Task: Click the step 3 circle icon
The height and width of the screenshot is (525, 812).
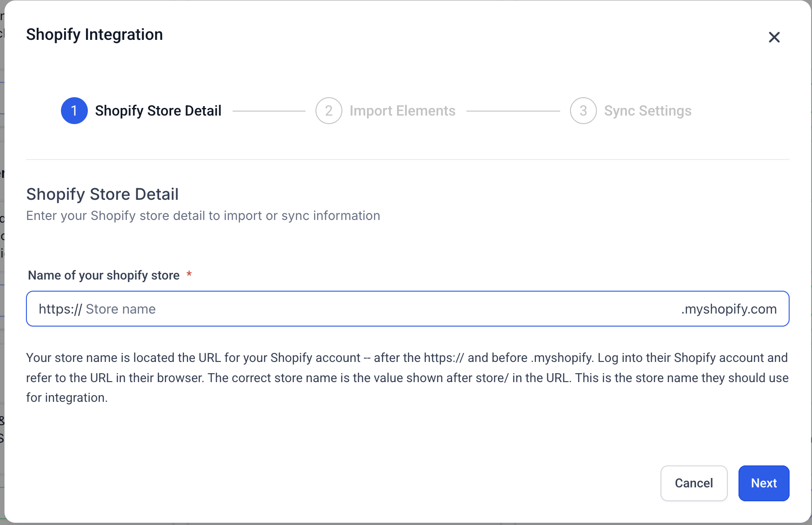Action: tap(583, 111)
